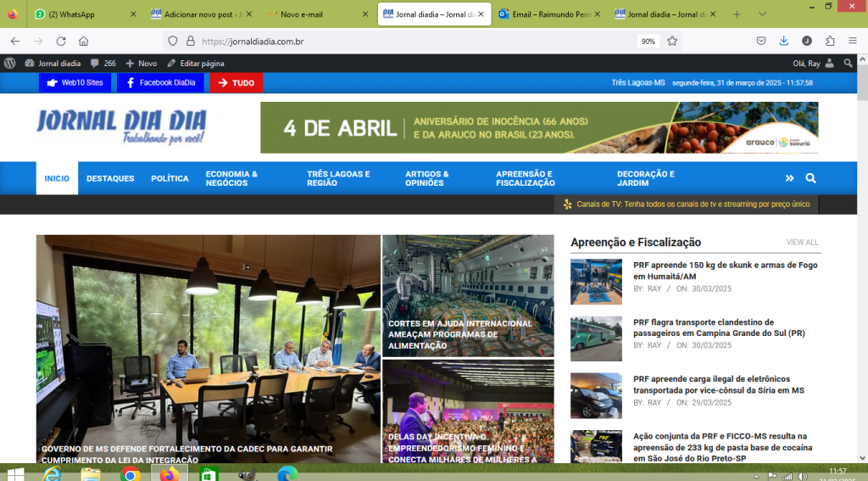Screen dimensions: 868x481
Task: Open Três Lagoas e Região menu item
Action: click(x=338, y=178)
